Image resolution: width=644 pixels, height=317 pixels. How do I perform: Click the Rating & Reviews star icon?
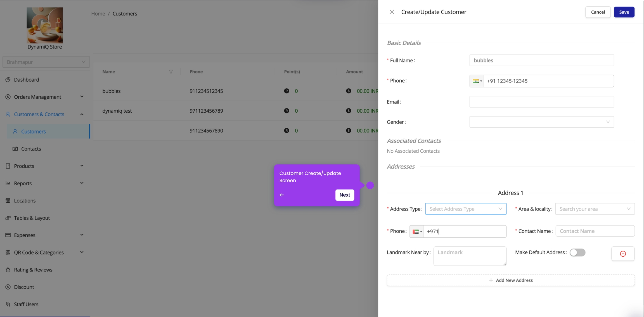point(8,269)
